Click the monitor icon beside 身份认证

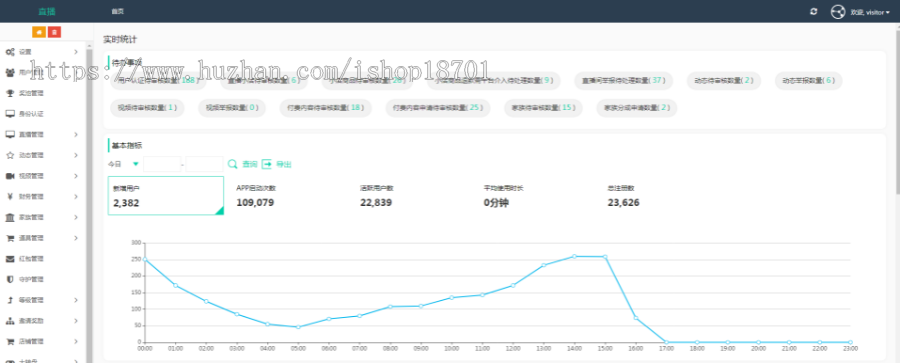(x=10, y=114)
